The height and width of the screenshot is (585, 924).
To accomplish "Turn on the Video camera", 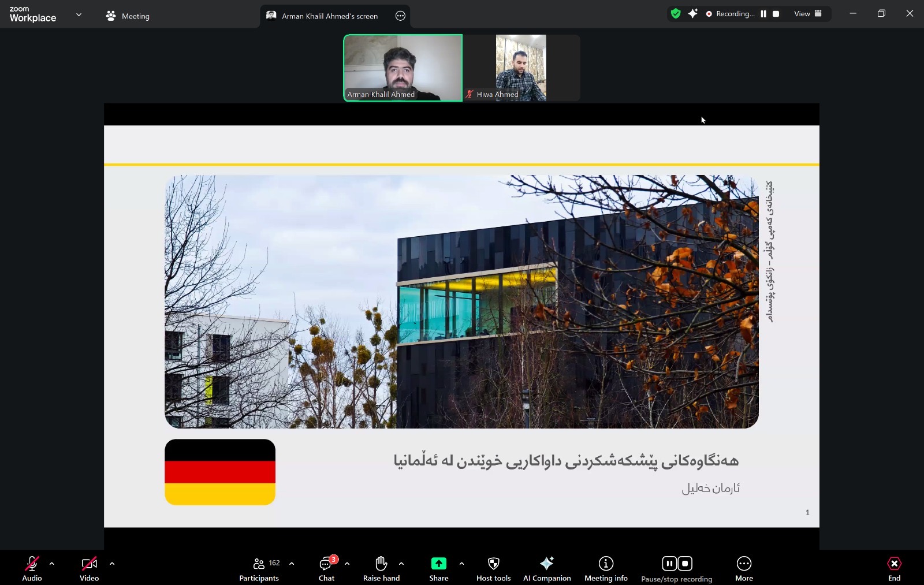I will (x=89, y=568).
